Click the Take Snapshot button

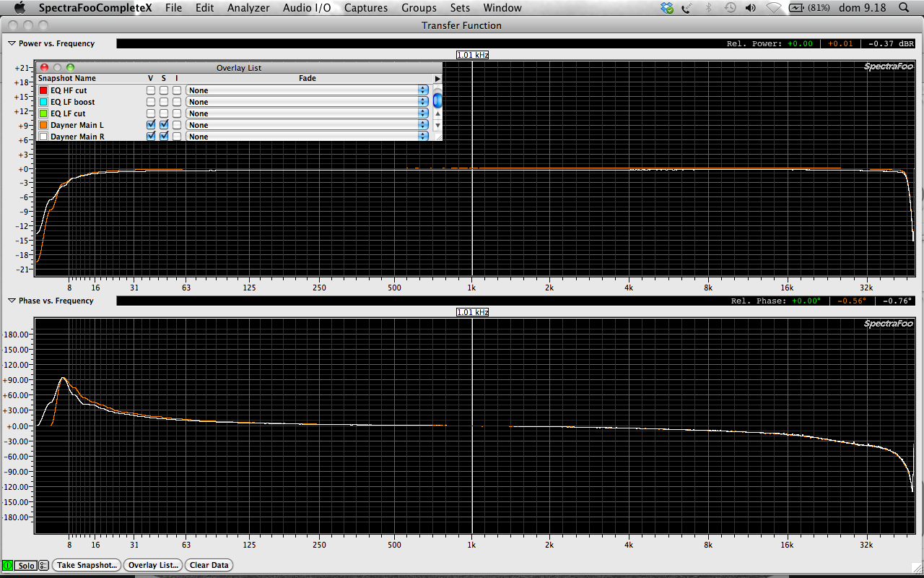(x=87, y=565)
